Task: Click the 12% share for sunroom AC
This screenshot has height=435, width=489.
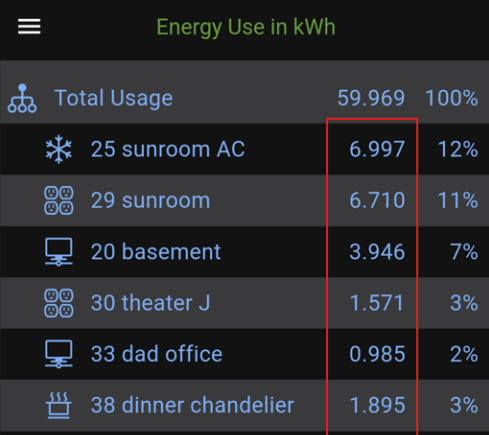Action: tap(458, 149)
